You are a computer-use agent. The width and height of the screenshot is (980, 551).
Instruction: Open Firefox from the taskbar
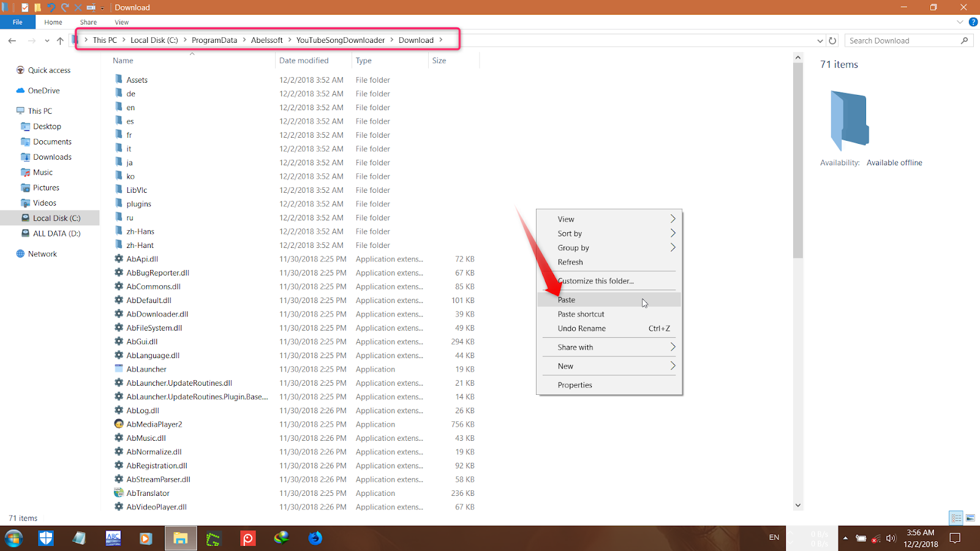pyautogui.click(x=315, y=538)
